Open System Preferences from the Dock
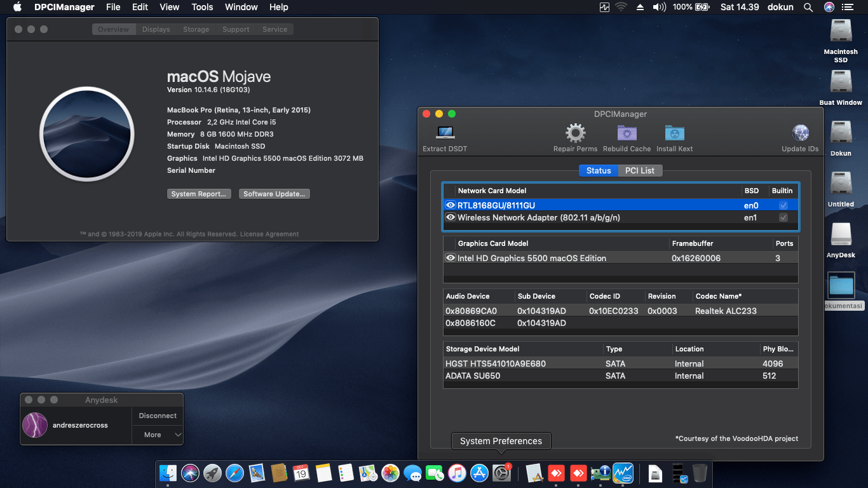Screen dimensions: 868x488 (501, 473)
